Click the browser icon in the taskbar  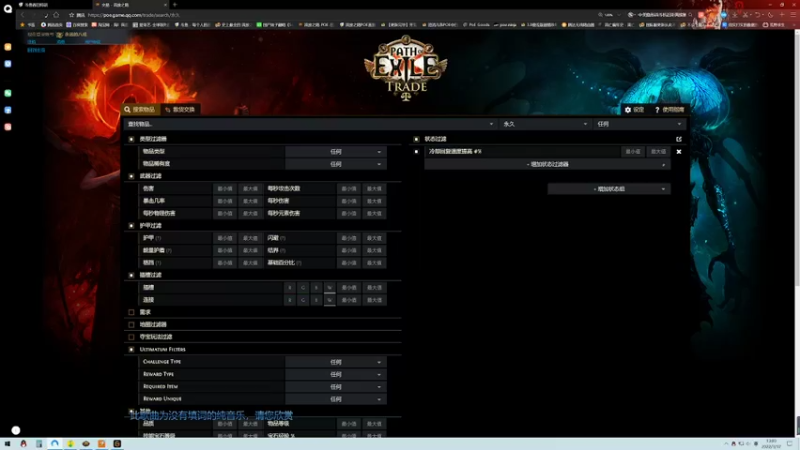pyautogui.click(x=55, y=444)
